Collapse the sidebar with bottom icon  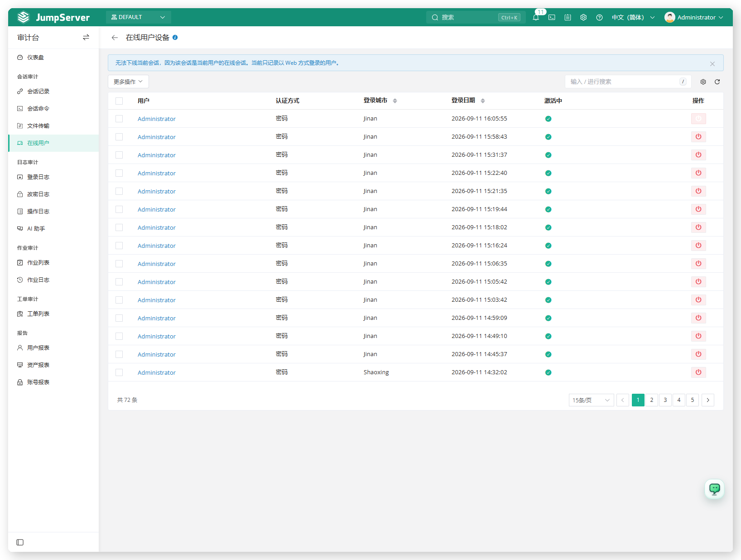point(20,542)
